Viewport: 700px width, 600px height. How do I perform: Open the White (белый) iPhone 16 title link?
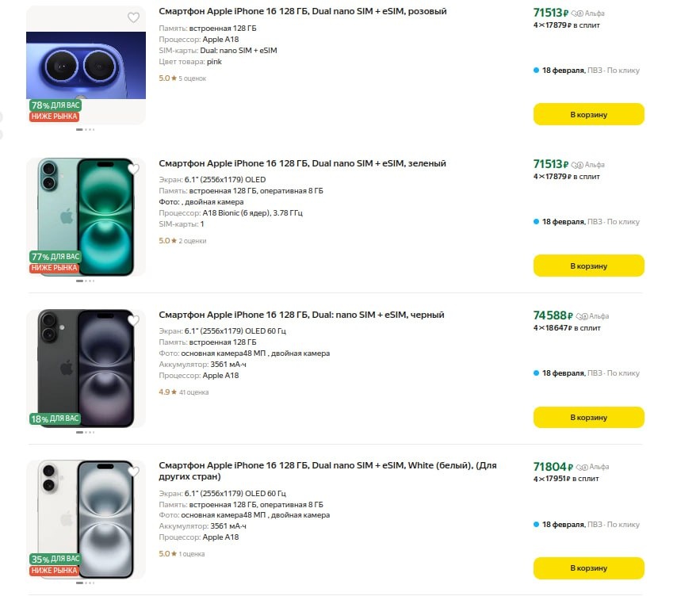click(327, 466)
